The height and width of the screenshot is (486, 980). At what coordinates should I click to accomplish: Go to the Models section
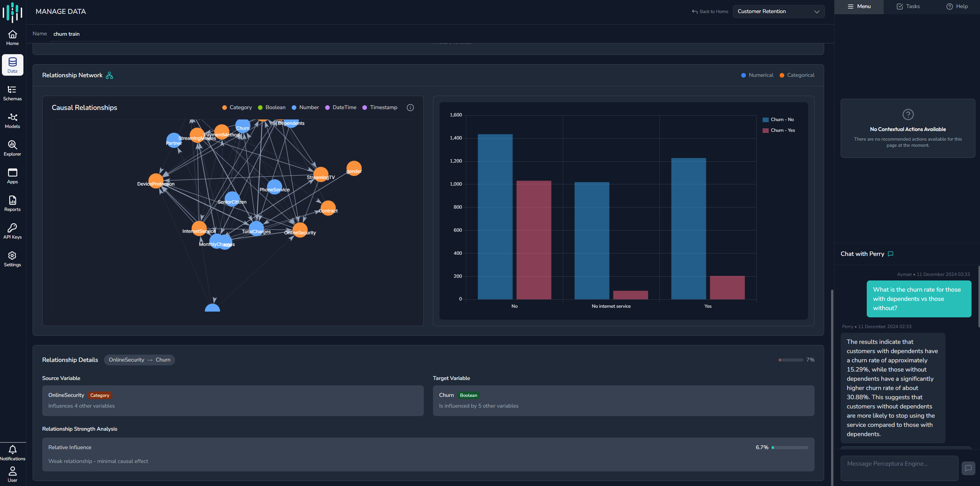tap(12, 121)
